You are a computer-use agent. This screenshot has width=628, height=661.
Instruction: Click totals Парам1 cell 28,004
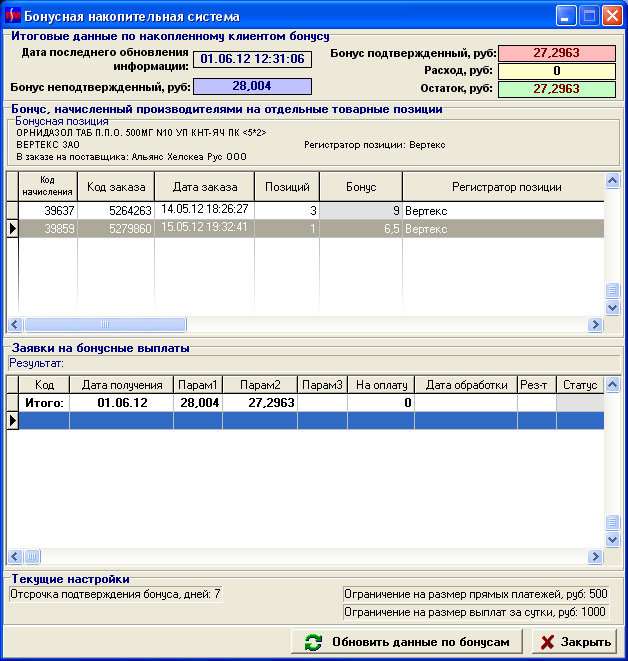(x=198, y=403)
